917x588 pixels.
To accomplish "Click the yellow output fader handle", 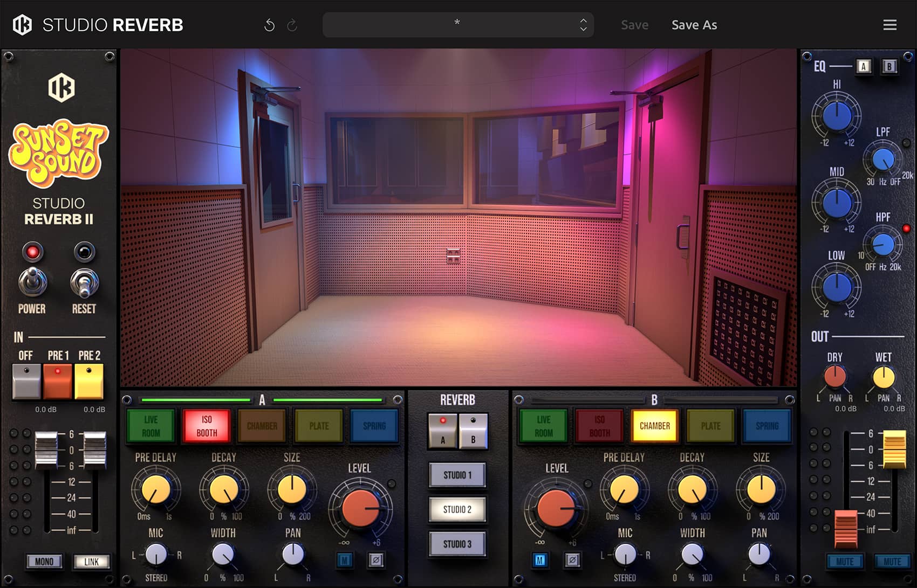I will 894,449.
